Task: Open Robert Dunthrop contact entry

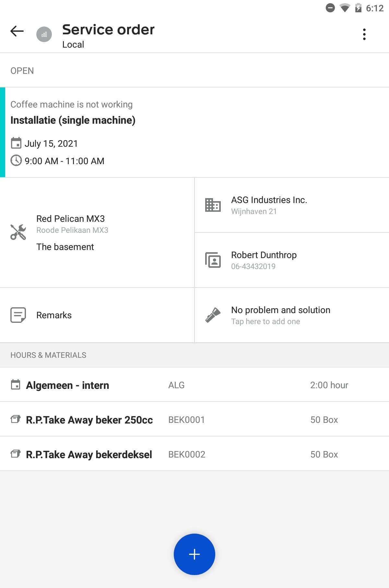Action: click(292, 260)
